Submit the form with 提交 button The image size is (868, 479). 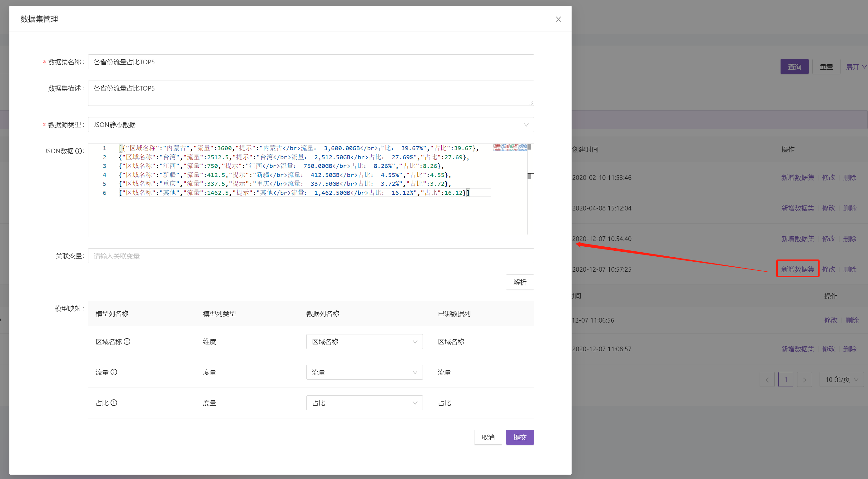(x=520, y=437)
